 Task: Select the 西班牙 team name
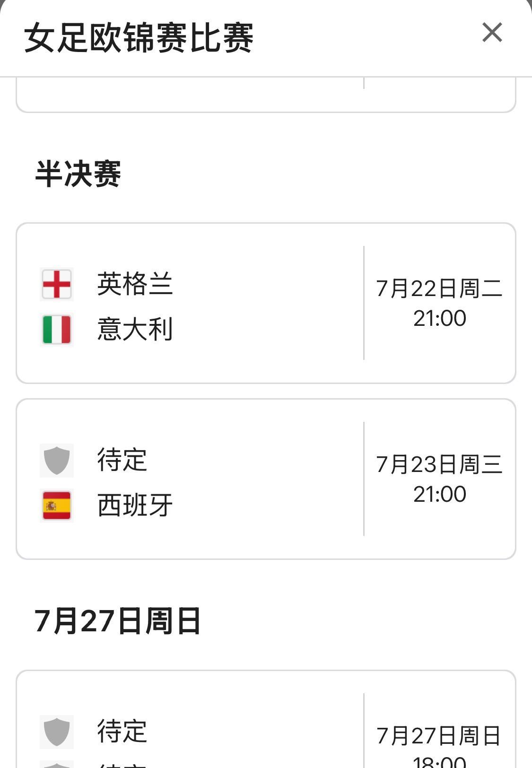[x=135, y=506]
